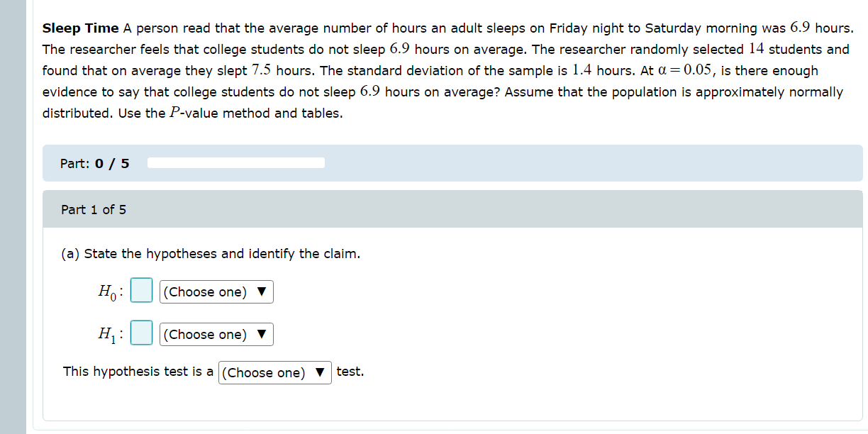868x434 pixels.
Task: Click the 'State the hypotheses' instruction text
Action: pos(211,253)
